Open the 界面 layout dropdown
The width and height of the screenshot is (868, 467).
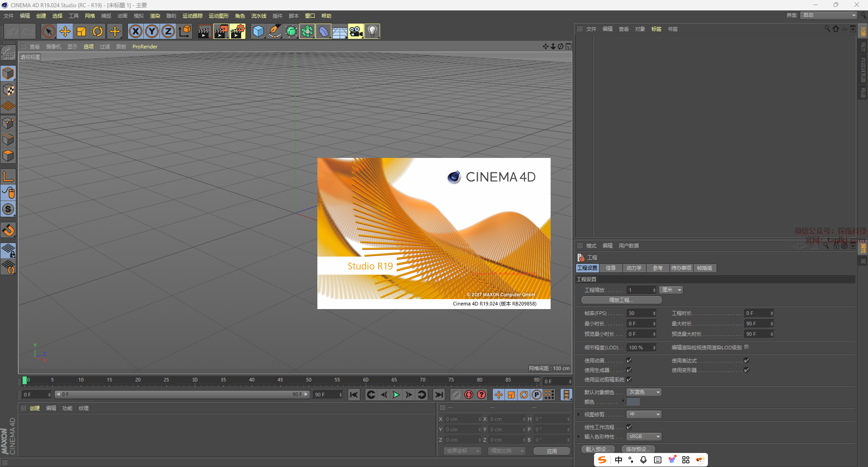tap(829, 15)
